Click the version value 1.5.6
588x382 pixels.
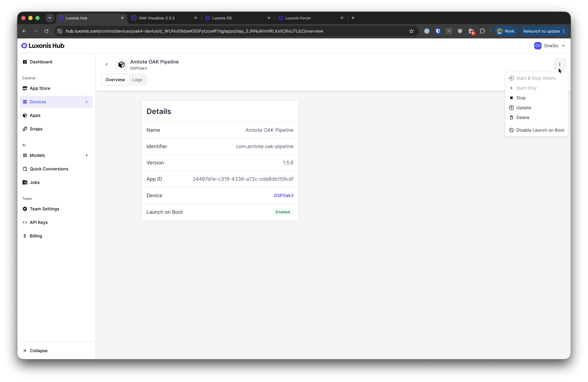[288, 163]
